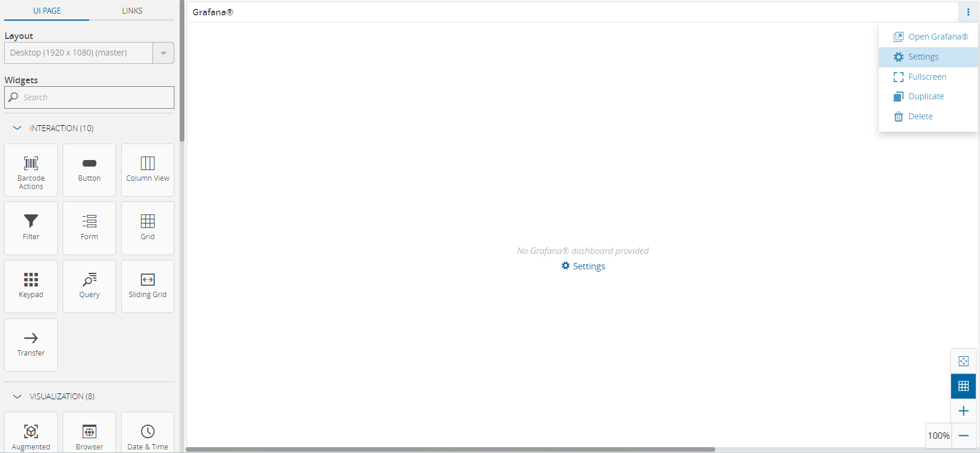Choose Open Grafana® from the menu
The height and width of the screenshot is (453, 980).
pos(929,37)
